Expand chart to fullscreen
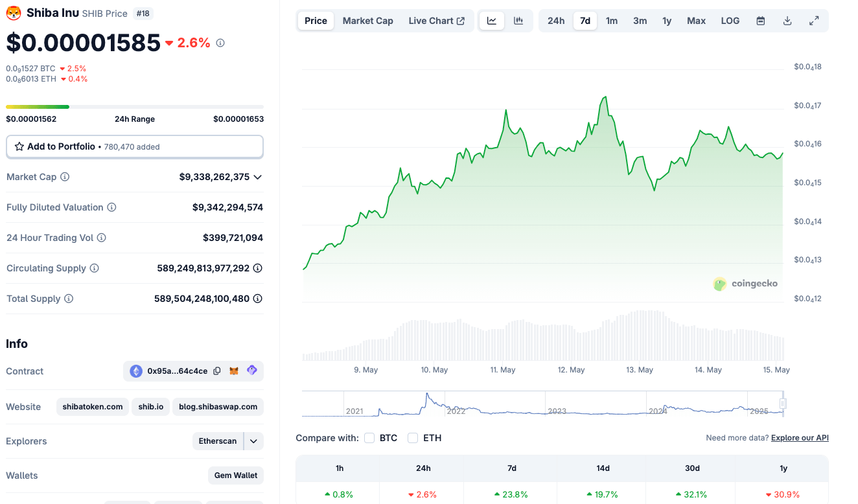 [x=814, y=20]
